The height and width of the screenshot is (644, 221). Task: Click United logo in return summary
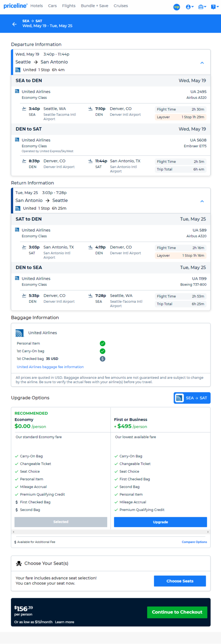point(18,209)
